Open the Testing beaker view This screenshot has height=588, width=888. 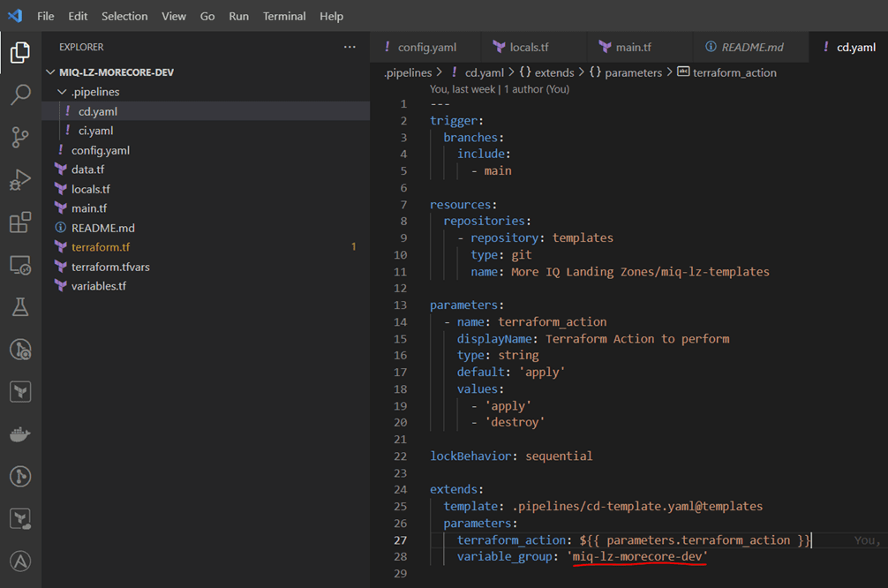click(21, 306)
